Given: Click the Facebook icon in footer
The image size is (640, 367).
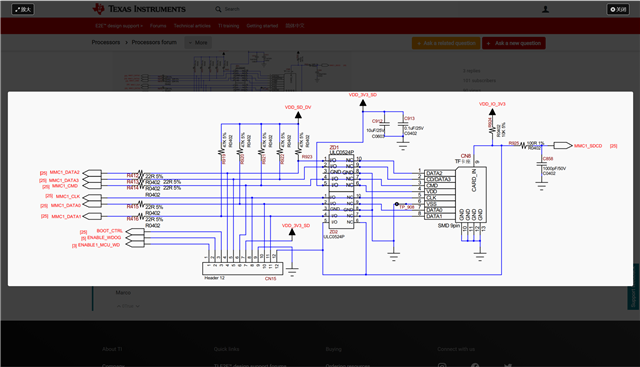Looking at the screenshot, I should [x=475, y=365].
